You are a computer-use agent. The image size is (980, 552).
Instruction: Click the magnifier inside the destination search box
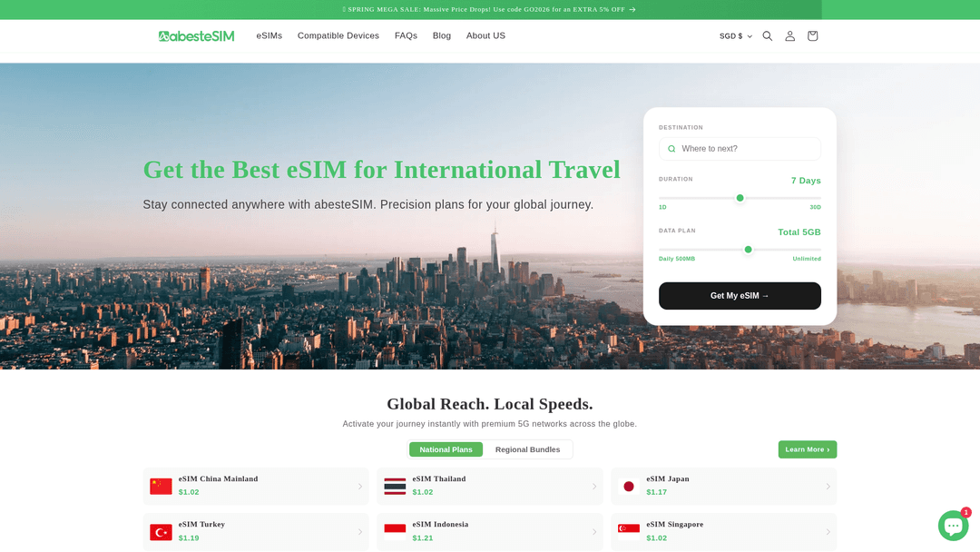tap(671, 148)
